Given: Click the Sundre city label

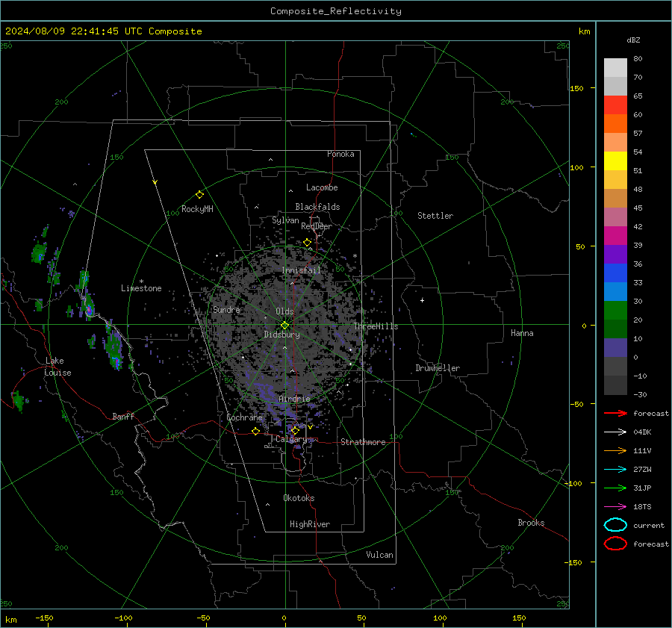Looking at the screenshot, I should 226,309.
